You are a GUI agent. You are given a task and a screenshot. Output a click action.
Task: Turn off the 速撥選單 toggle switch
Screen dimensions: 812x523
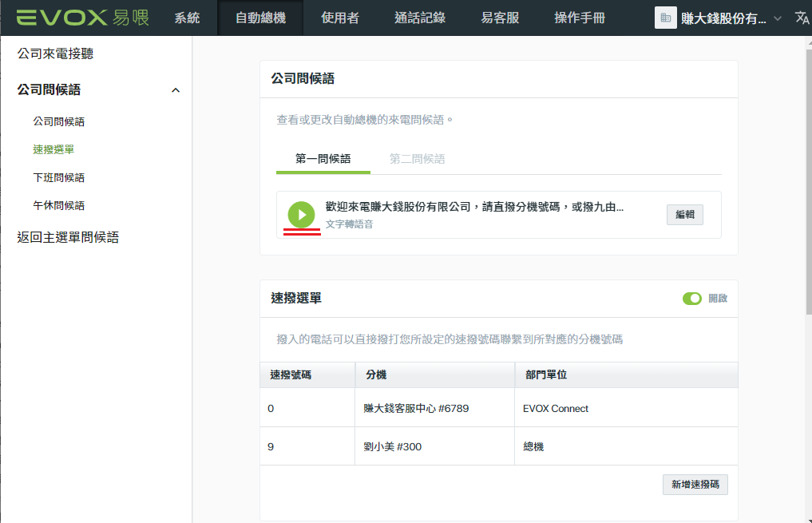pos(692,299)
